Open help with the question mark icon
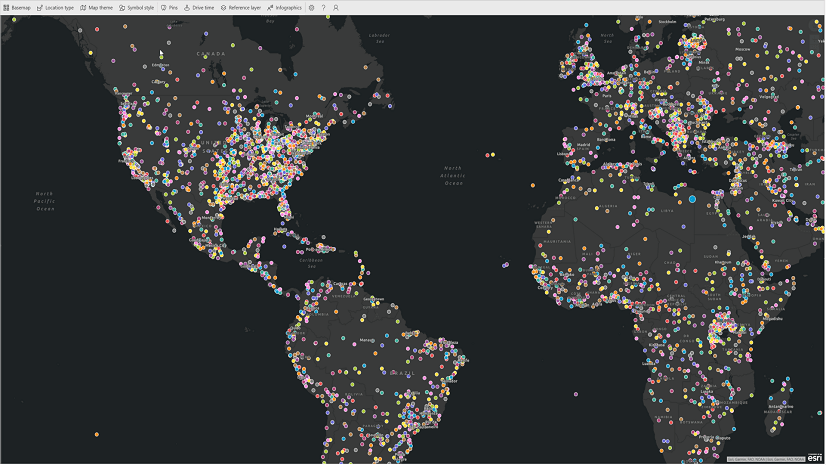This screenshot has height=465, width=826. click(323, 8)
